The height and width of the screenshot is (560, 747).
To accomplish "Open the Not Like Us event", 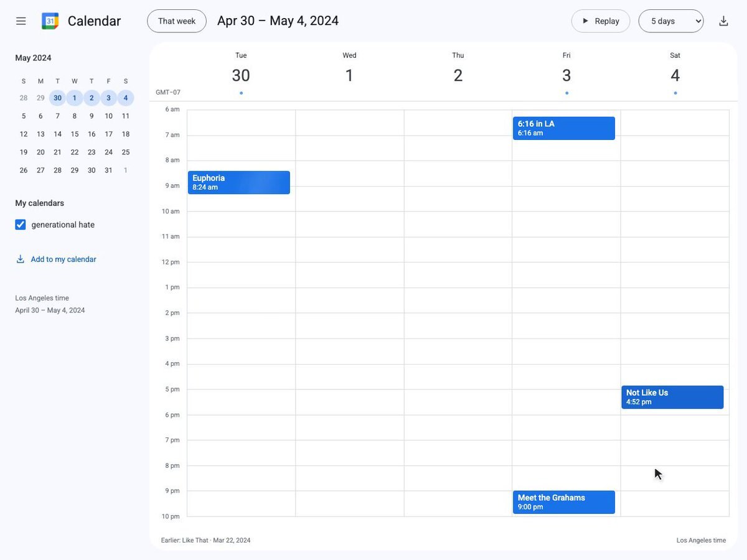I will click(x=672, y=397).
